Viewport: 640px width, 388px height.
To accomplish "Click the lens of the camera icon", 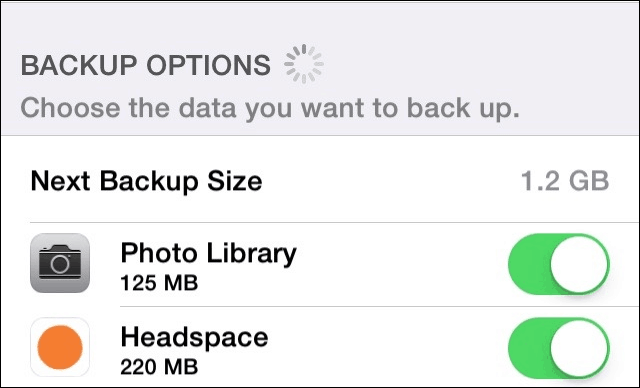I will pyautogui.click(x=60, y=265).
